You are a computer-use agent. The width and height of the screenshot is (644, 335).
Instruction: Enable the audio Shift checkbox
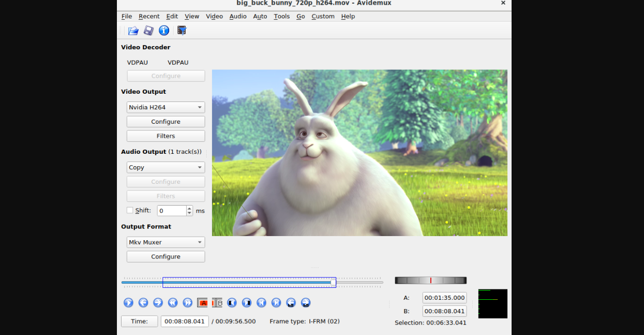[x=130, y=210]
